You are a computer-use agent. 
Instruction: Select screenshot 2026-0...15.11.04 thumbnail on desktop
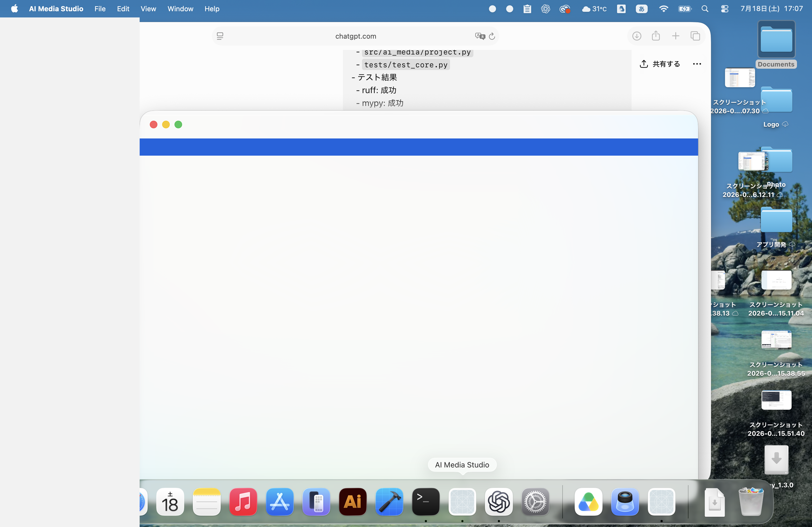click(x=776, y=280)
